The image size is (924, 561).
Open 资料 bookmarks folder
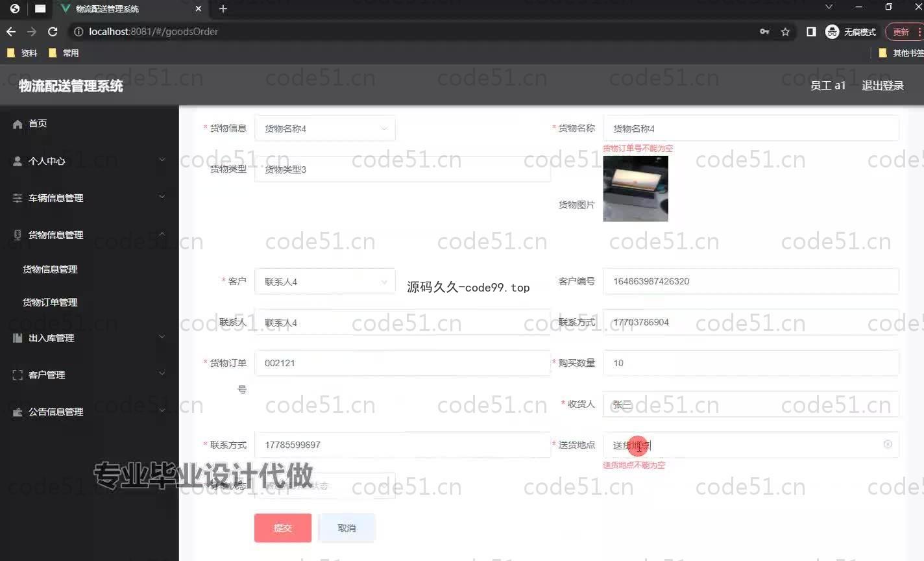click(22, 53)
